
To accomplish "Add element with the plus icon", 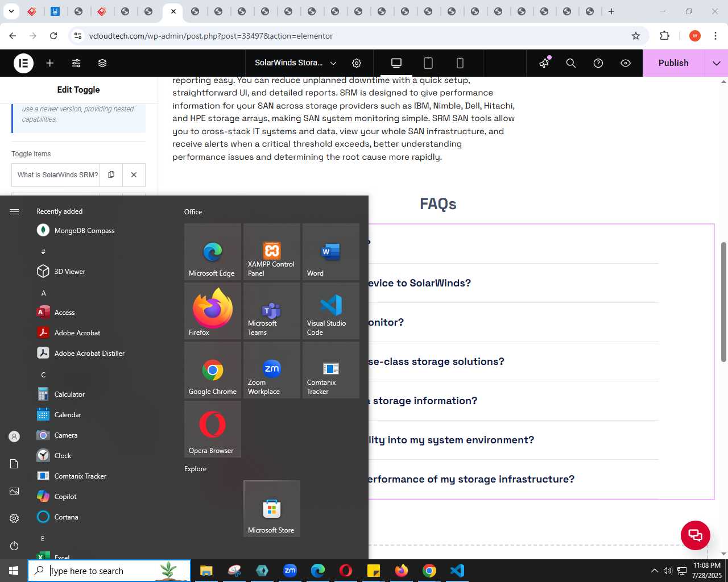I will [x=50, y=63].
